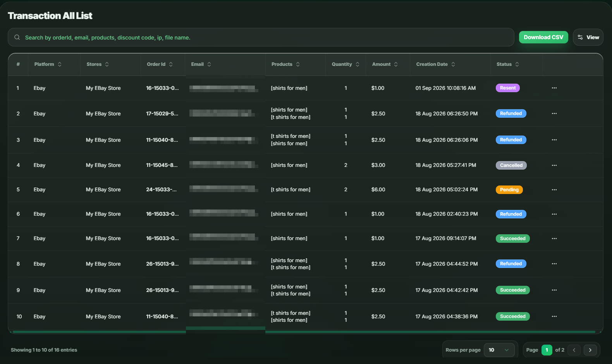Image resolution: width=612 pixels, height=364 pixels.
Task: Open actions menu for row 2
Action: [554, 113]
